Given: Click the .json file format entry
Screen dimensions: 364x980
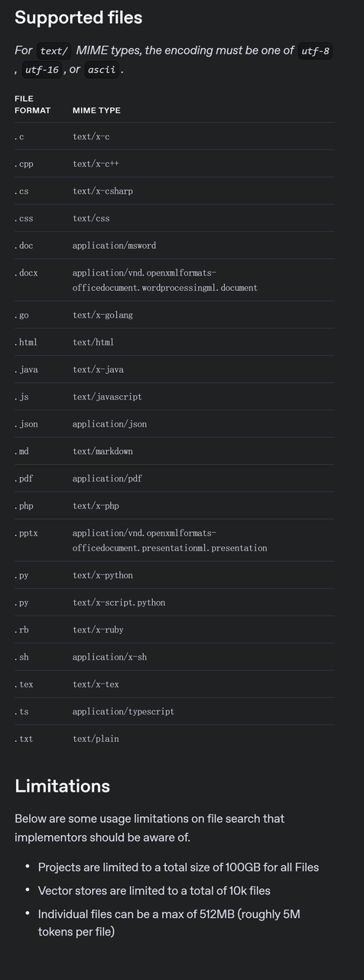Looking at the screenshot, I should (26, 424).
